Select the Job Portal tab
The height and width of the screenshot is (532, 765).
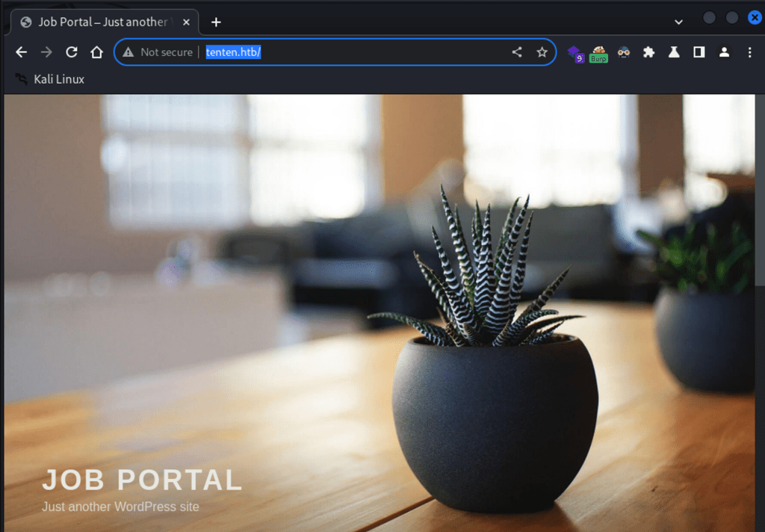[x=102, y=22]
